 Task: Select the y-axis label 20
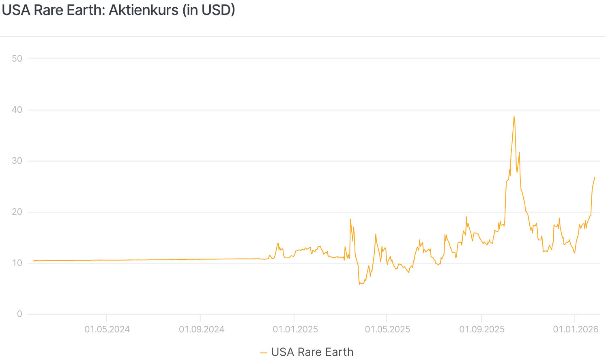(17, 212)
